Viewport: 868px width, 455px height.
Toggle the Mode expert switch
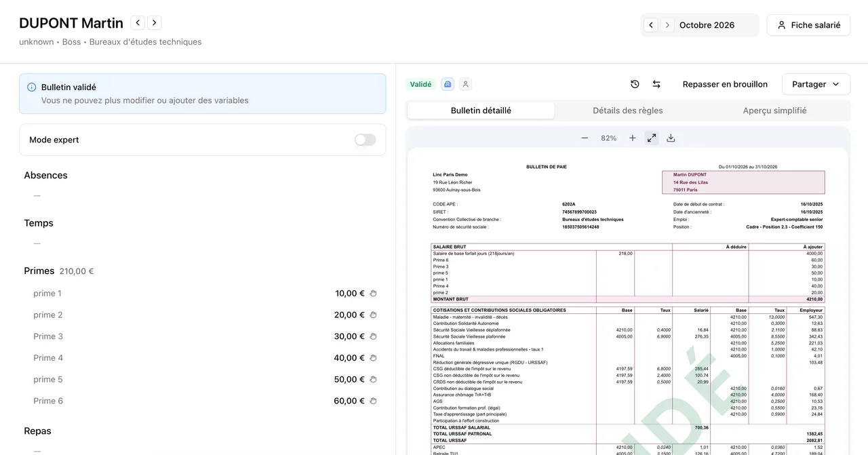[x=365, y=140]
